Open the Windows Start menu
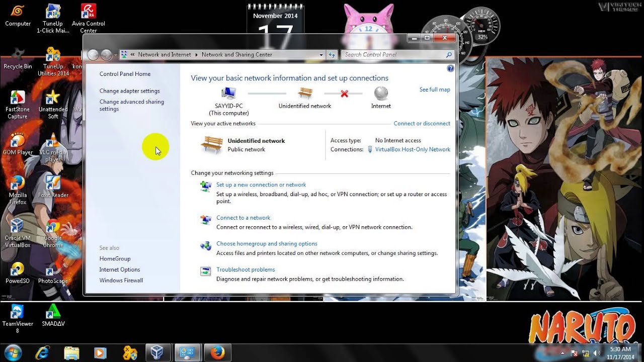The width and height of the screenshot is (644, 362). tap(13, 352)
